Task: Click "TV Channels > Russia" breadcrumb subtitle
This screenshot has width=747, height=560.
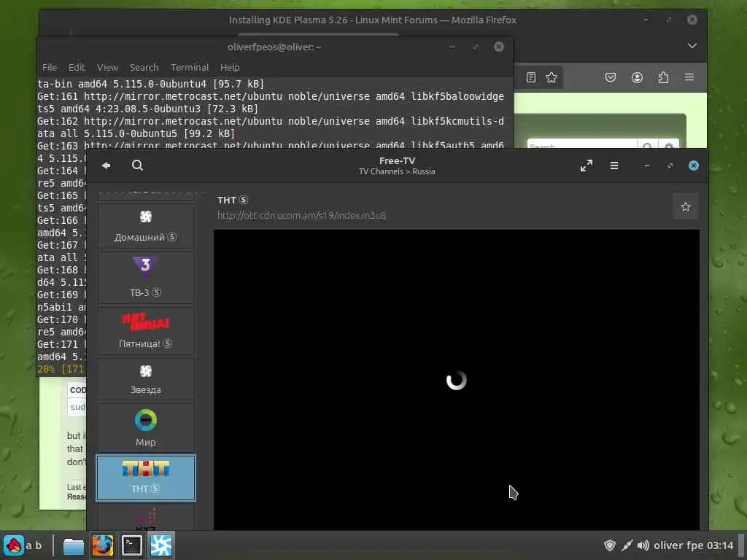Action: 397,171
